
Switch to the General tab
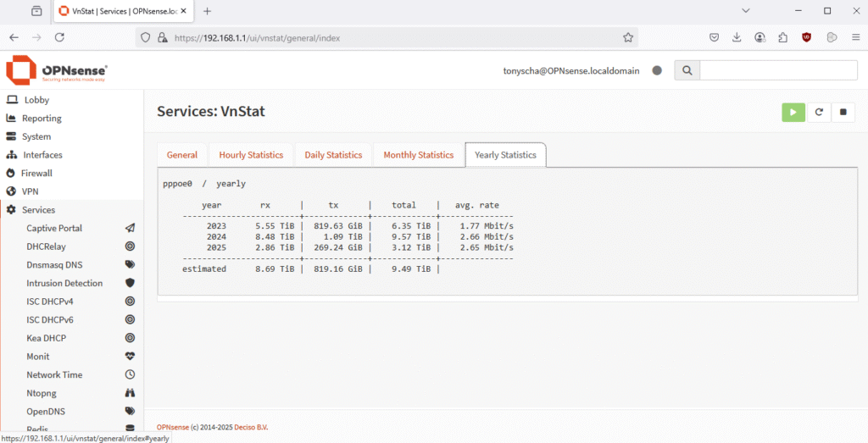click(182, 155)
